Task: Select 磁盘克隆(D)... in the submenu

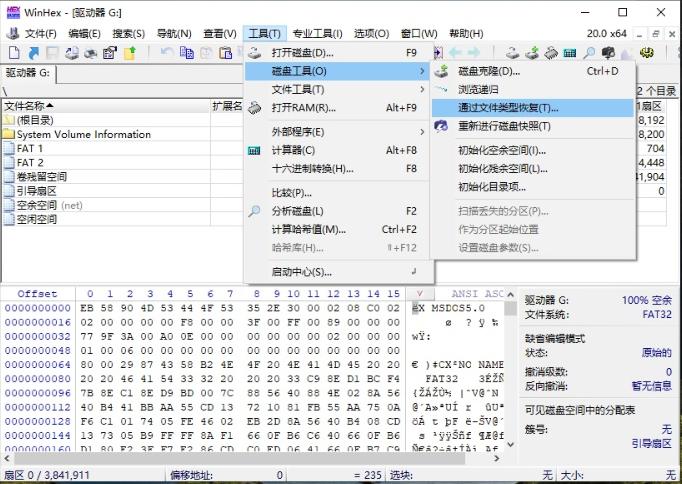Action: [533, 71]
